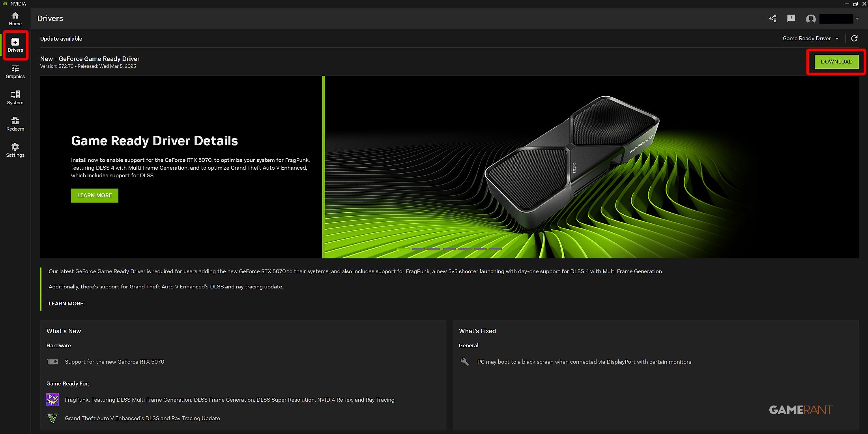Select the last carousel slide indicator

click(x=496, y=249)
